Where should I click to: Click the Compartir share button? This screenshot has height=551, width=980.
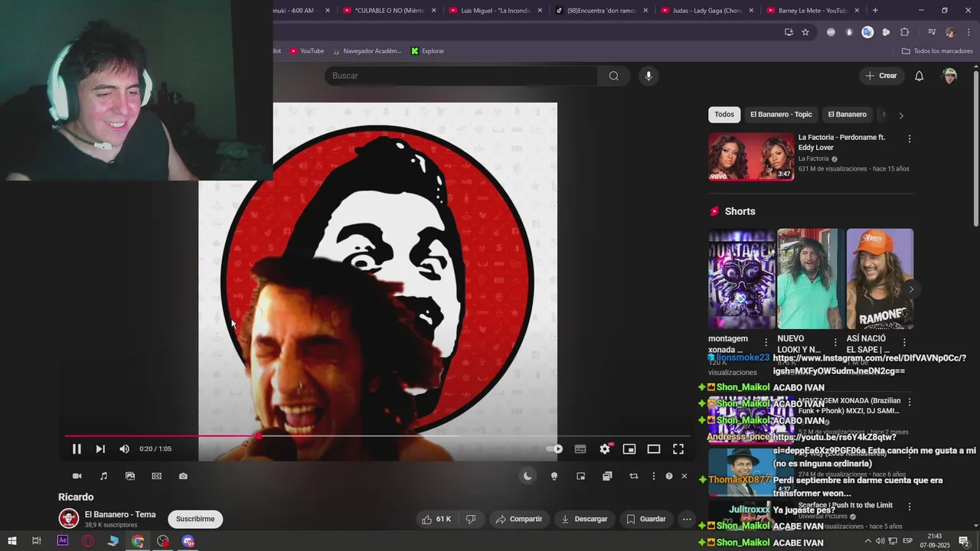518,519
